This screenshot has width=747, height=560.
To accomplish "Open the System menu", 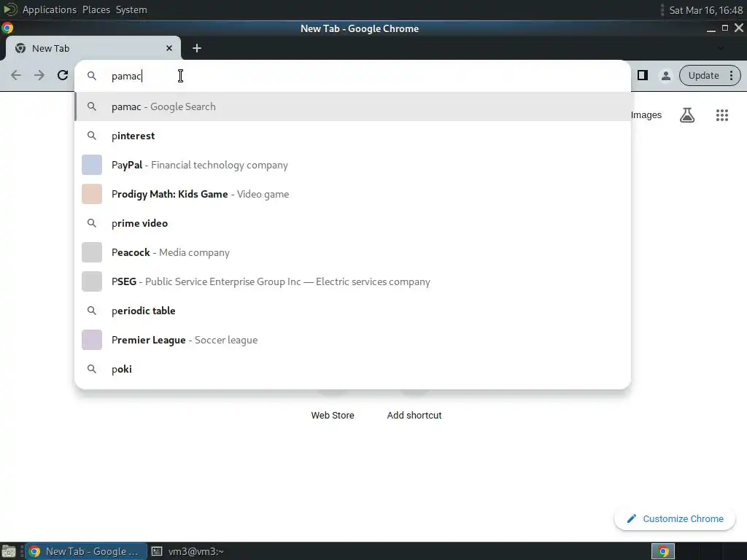I will (131, 9).
